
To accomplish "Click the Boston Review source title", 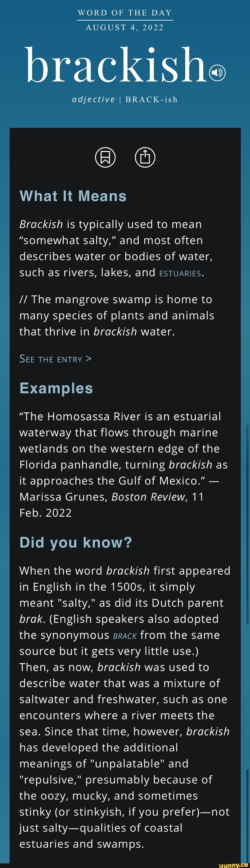I will [x=148, y=497].
